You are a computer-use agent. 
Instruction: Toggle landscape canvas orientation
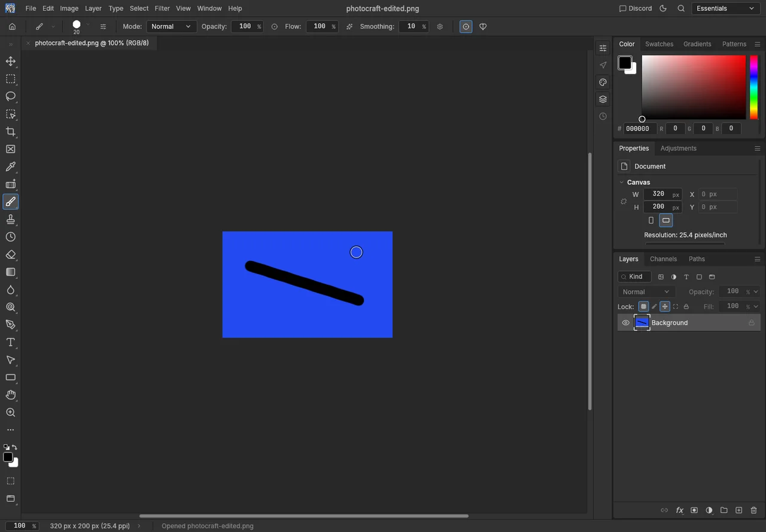click(665, 220)
